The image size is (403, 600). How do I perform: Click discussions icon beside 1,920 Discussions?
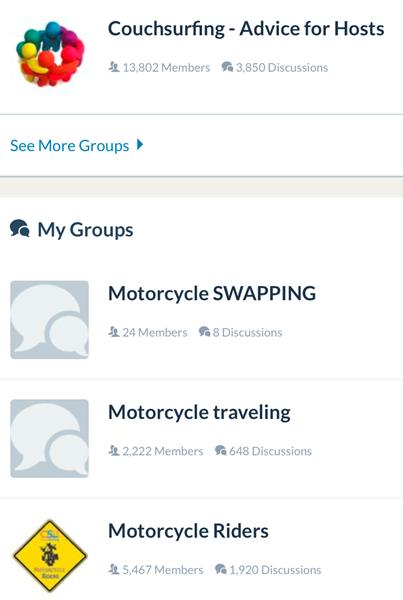tap(221, 569)
